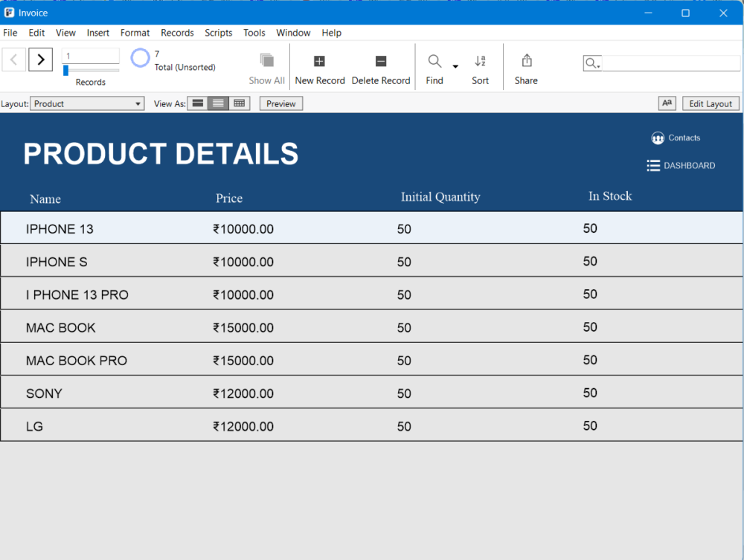744x560 pixels.
Task: Click the MAC BOOK price ₹15000.00
Action: coord(243,328)
